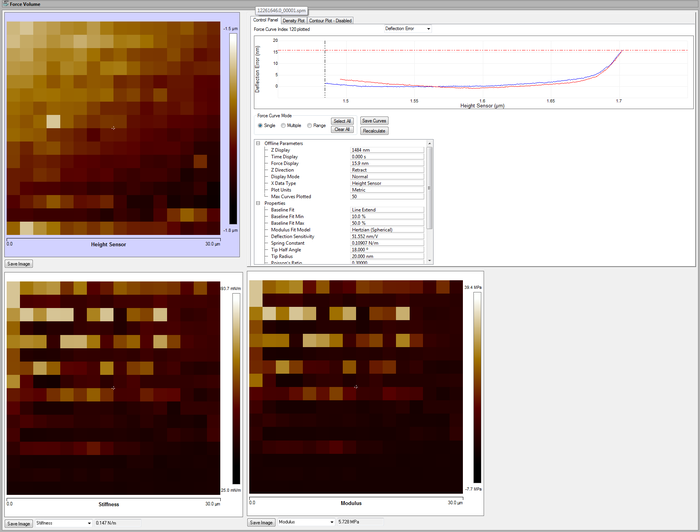
Task: Open the Control Panel tab
Action: coord(266,20)
